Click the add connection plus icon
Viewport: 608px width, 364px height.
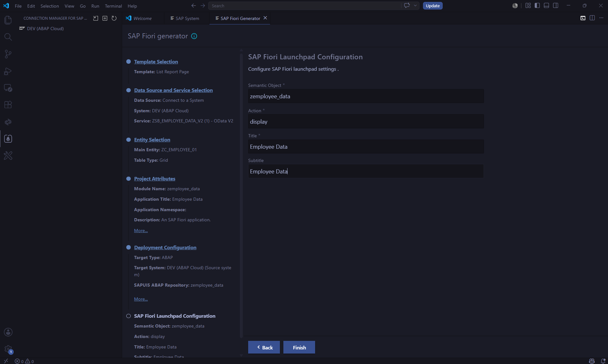[105, 18]
